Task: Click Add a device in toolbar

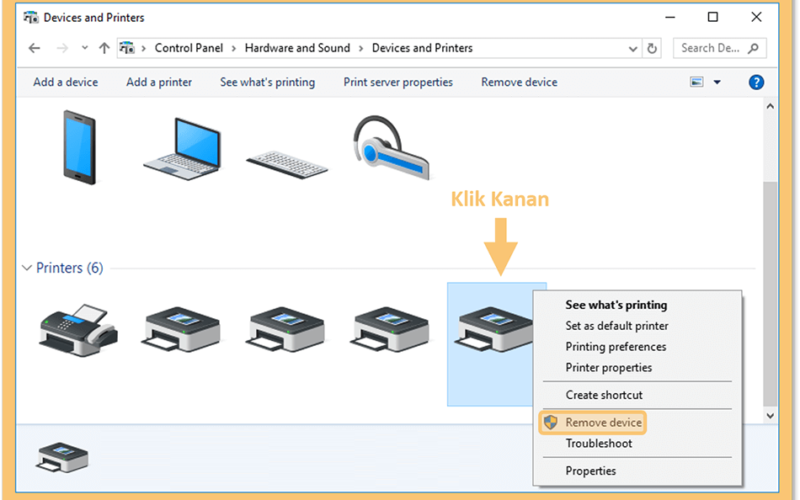Action: [65, 82]
